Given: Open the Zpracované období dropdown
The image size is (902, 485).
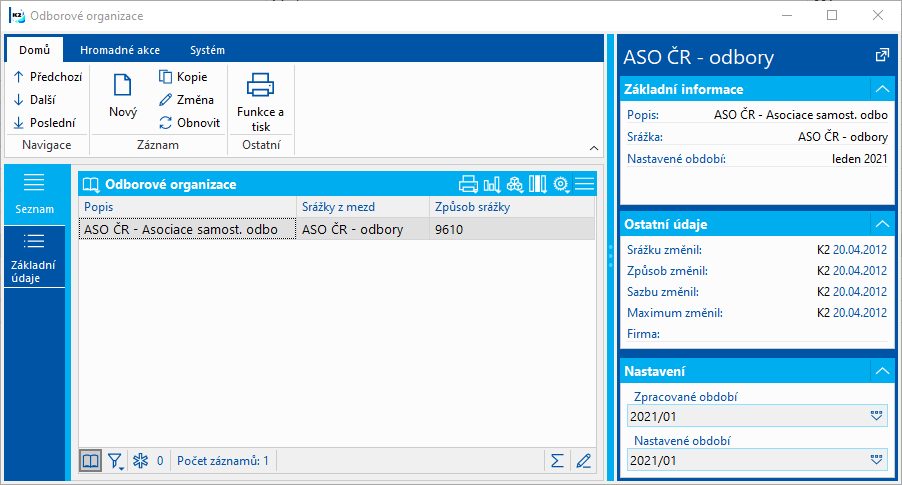Looking at the screenshot, I should (876, 416).
